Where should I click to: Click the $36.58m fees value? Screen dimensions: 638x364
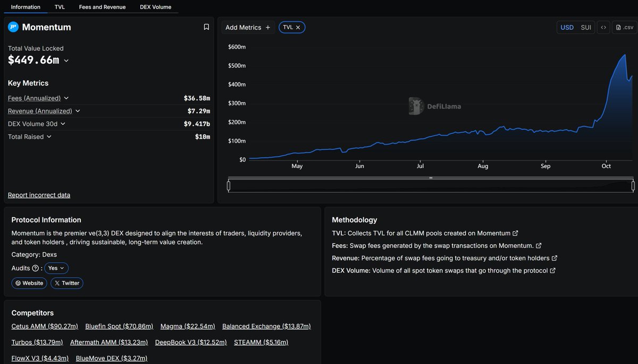coord(197,98)
